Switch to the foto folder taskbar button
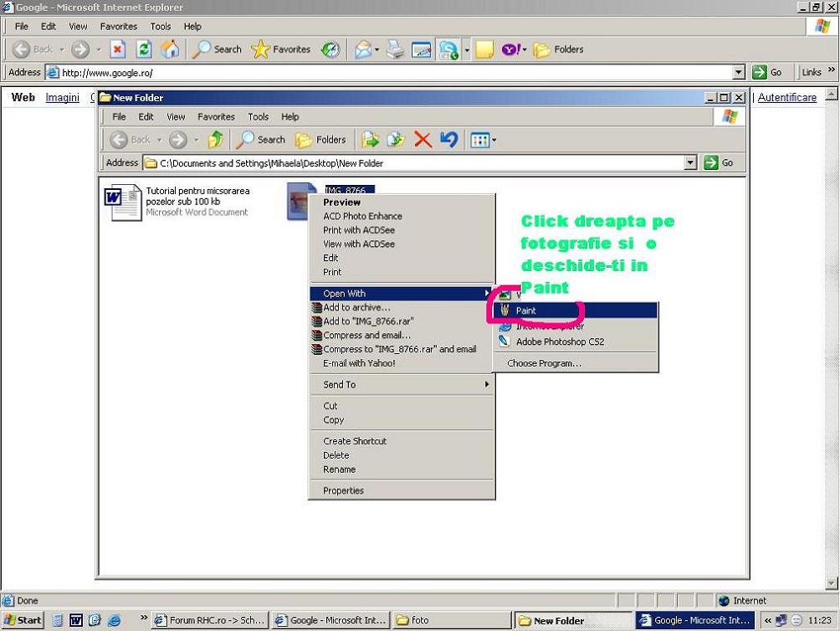Viewport: 840px width, 631px height. 452,620
